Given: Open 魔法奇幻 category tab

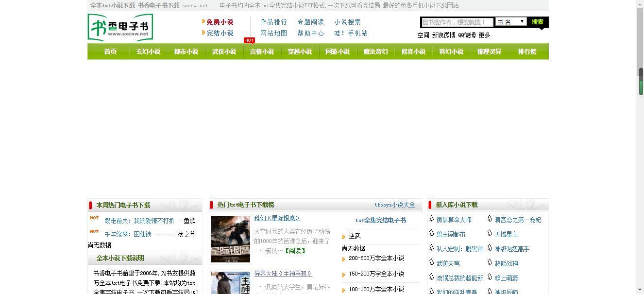Looking at the screenshot, I should [375, 52].
